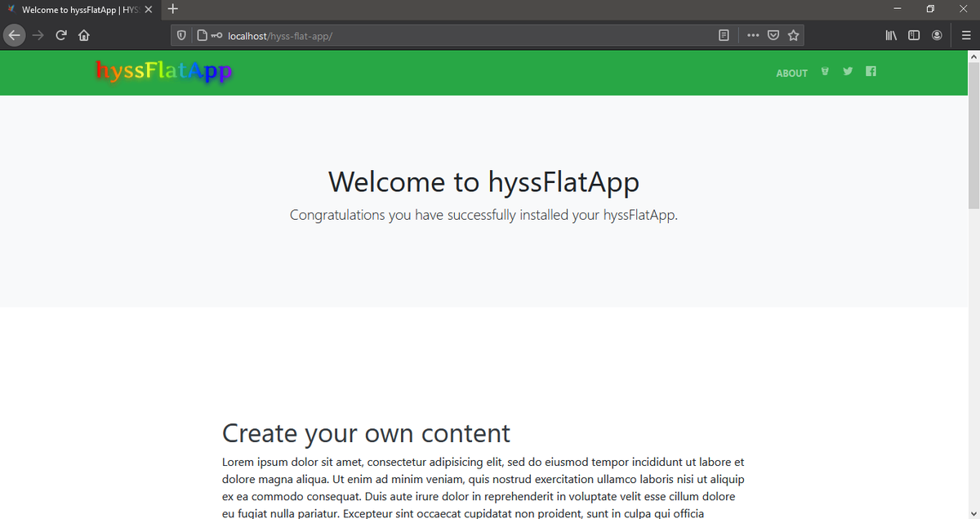This screenshot has height=519, width=980.
Task: View site information page icon
Action: point(202,36)
